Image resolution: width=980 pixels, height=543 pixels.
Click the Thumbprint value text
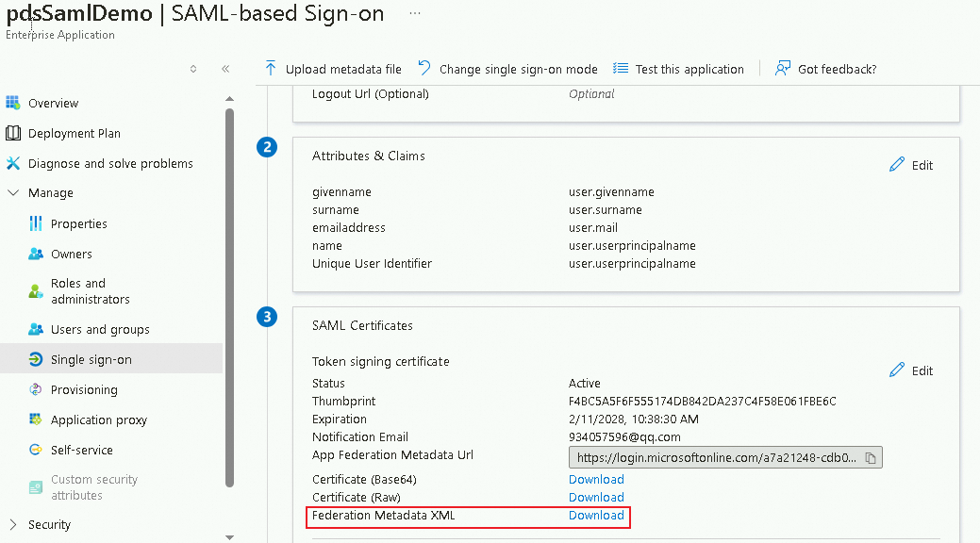(702, 402)
